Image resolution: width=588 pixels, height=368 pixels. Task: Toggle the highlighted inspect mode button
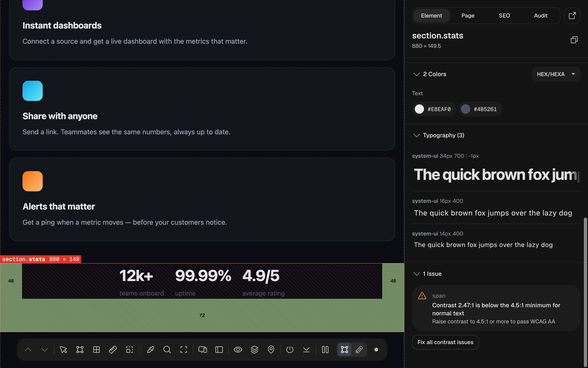344,350
